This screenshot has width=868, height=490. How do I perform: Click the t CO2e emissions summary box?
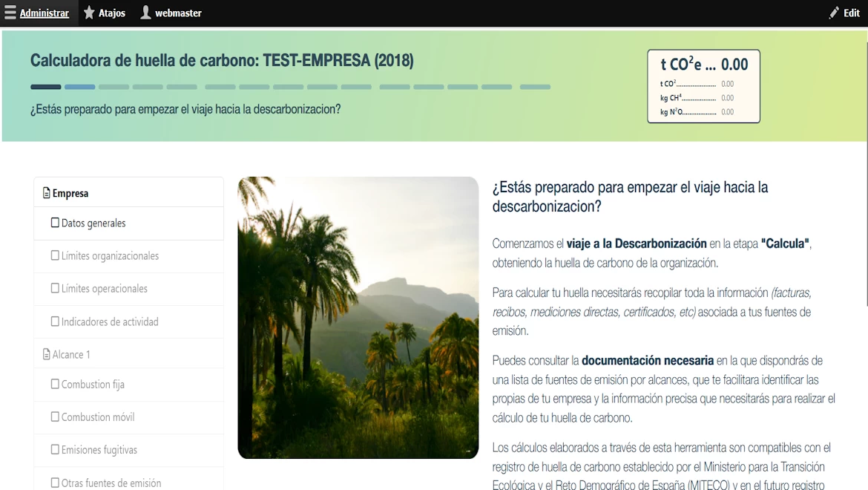point(703,86)
